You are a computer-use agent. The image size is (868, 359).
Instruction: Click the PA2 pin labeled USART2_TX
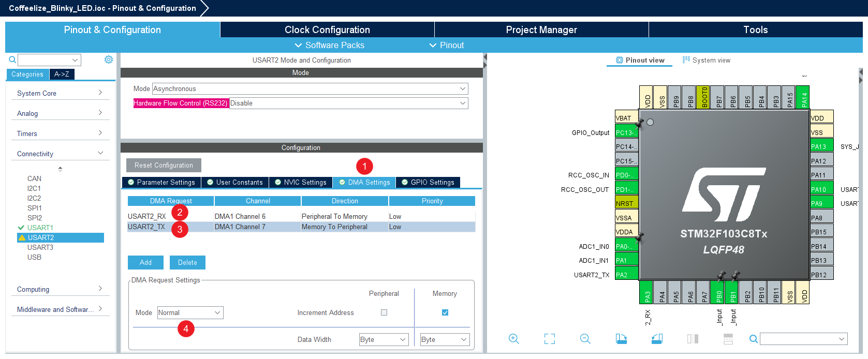point(626,275)
